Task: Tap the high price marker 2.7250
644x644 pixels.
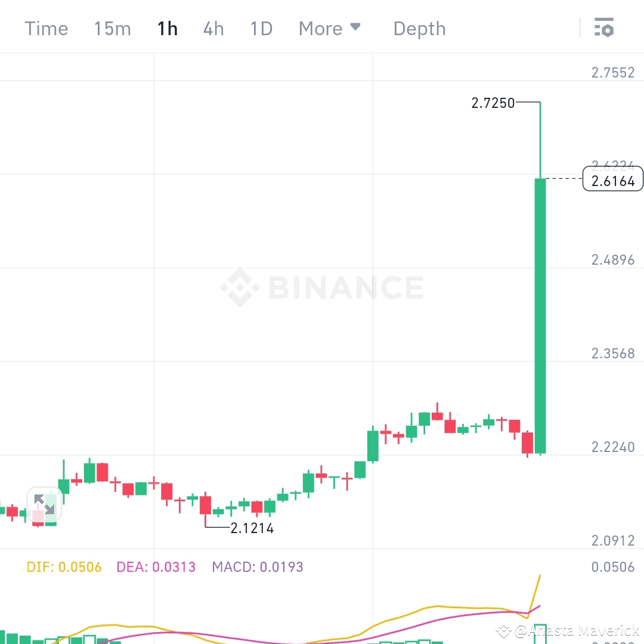Action: 494,103
